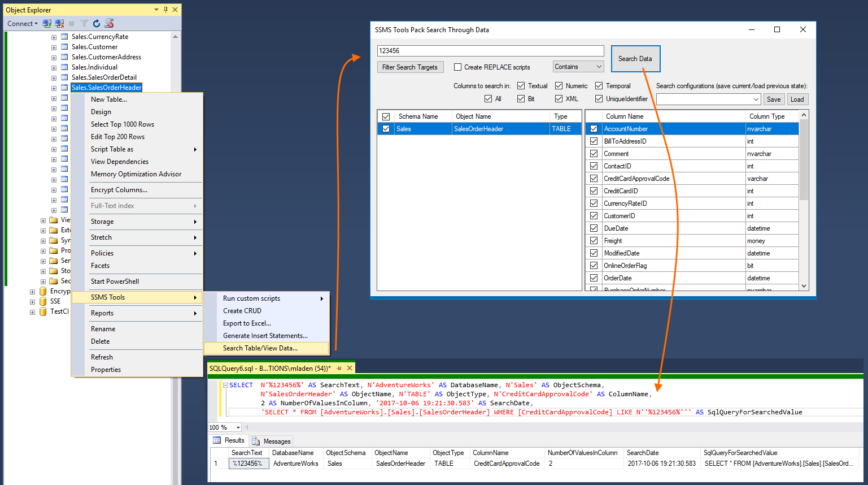Click the column list vertical scrollbar thumb
Viewport: 868px width, 485px height.
click(x=804, y=159)
